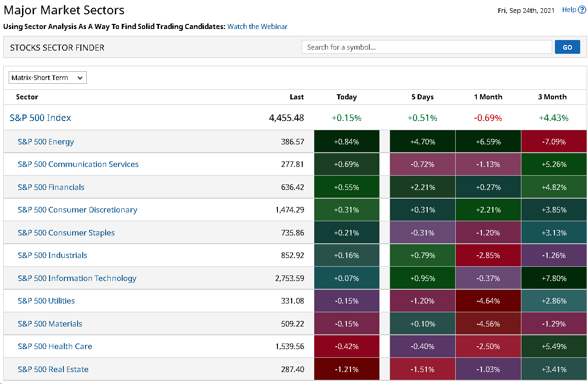Click Materials' 5 Days cell showing +0.10%
The width and height of the screenshot is (588, 384).
423,324
